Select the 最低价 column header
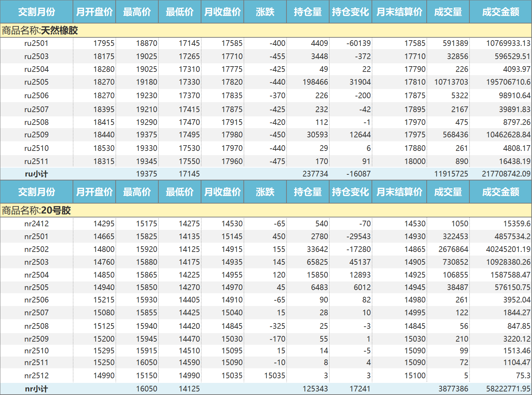The width and height of the screenshot is (532, 395). (179, 11)
